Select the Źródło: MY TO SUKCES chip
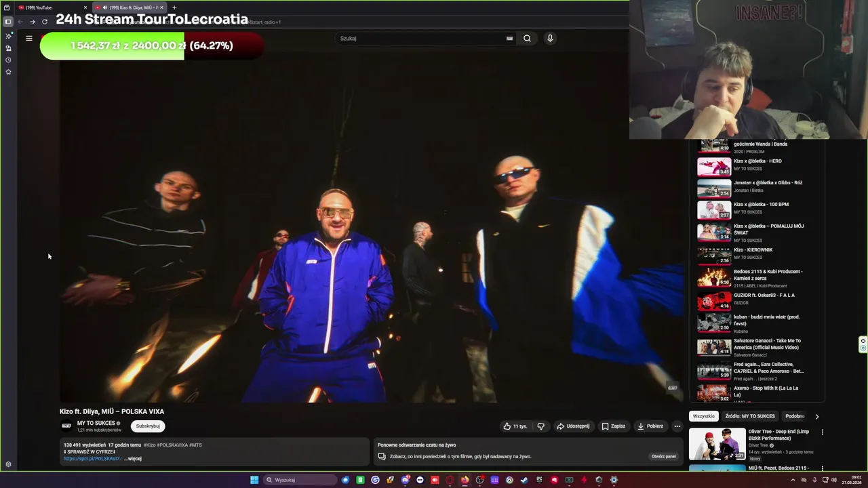This screenshot has height=488, width=868. (749, 416)
